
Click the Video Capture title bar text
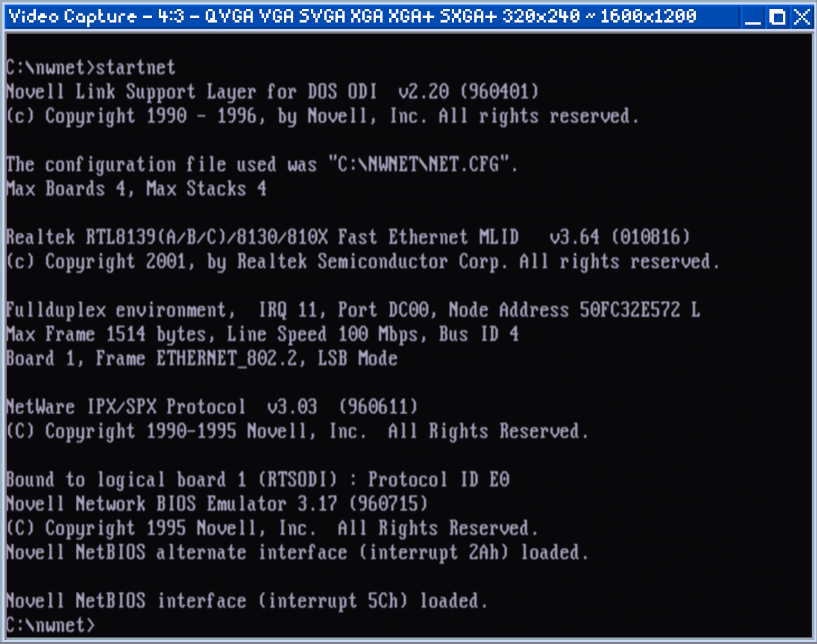point(352,16)
